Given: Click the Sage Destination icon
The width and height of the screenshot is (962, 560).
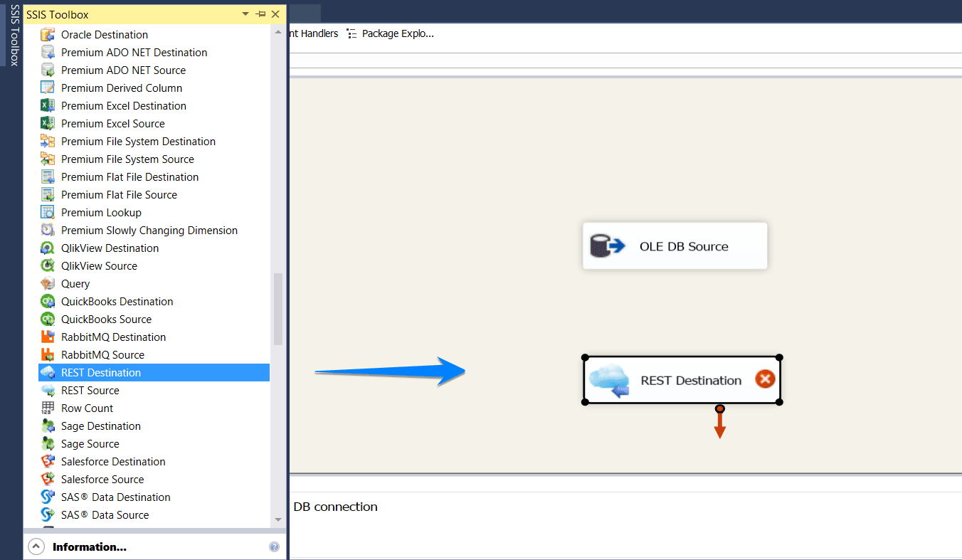Looking at the screenshot, I should pyautogui.click(x=48, y=426).
